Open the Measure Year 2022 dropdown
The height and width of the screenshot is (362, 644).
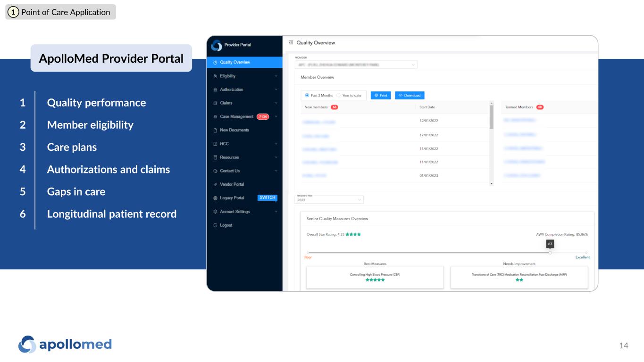tap(329, 200)
